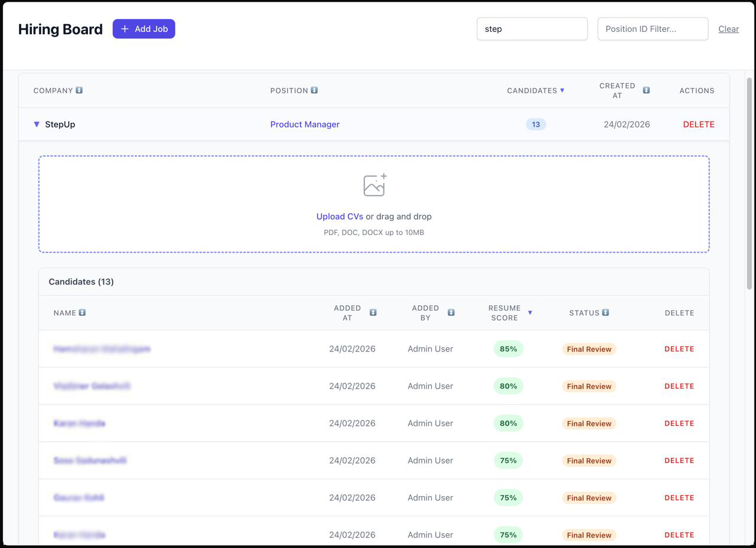
Task: Click the info icon next to POSITION column
Action: (x=314, y=90)
